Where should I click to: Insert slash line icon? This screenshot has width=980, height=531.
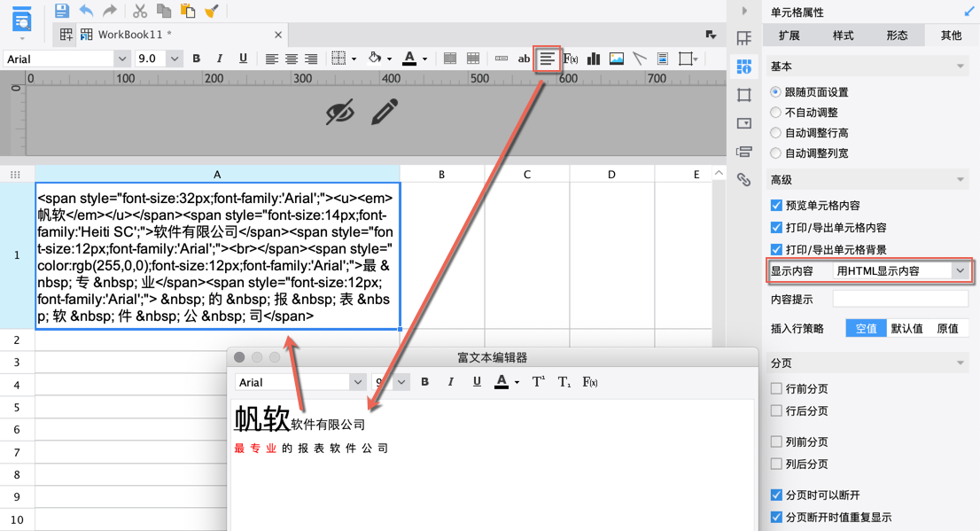tap(640, 59)
